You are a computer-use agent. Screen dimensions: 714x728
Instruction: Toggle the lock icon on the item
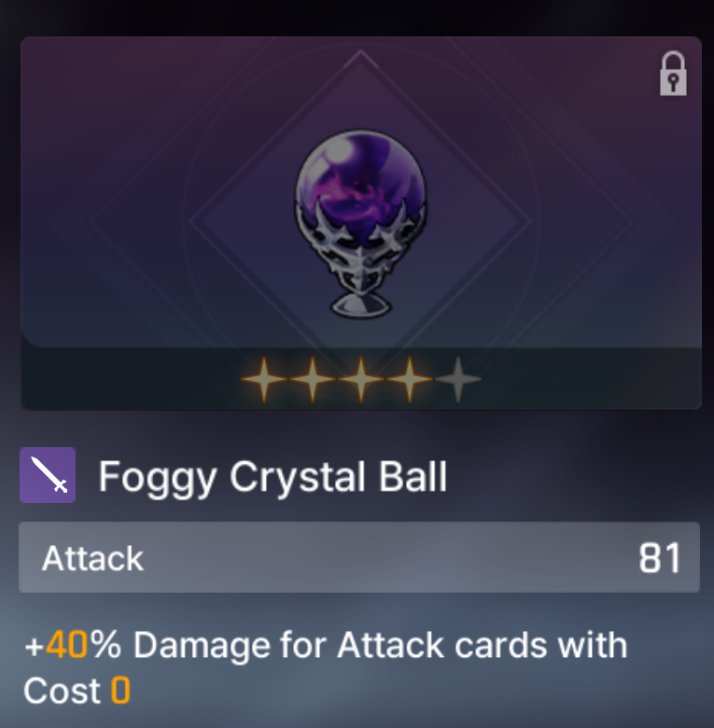[673, 74]
